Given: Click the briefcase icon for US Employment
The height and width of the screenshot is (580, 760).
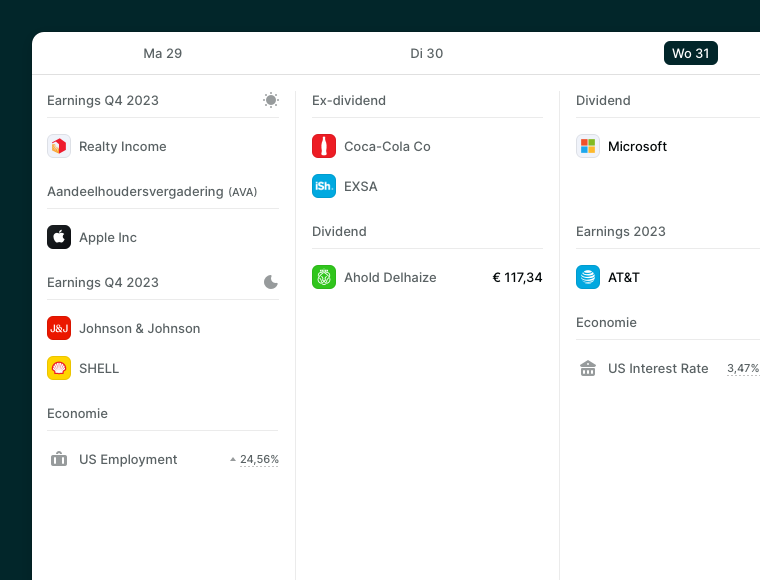Looking at the screenshot, I should click(59, 459).
